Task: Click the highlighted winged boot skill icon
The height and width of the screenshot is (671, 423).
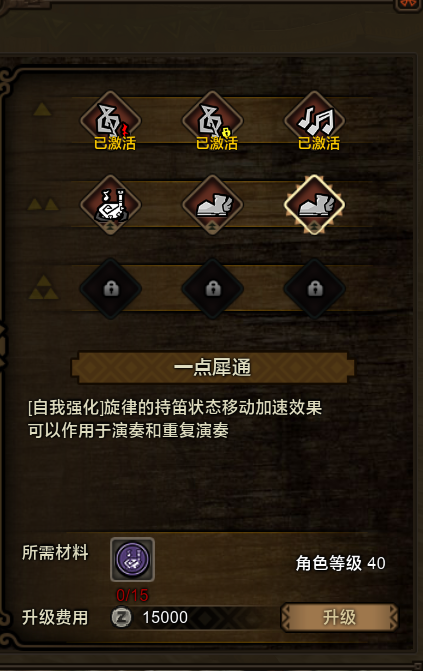Action: [x=315, y=205]
